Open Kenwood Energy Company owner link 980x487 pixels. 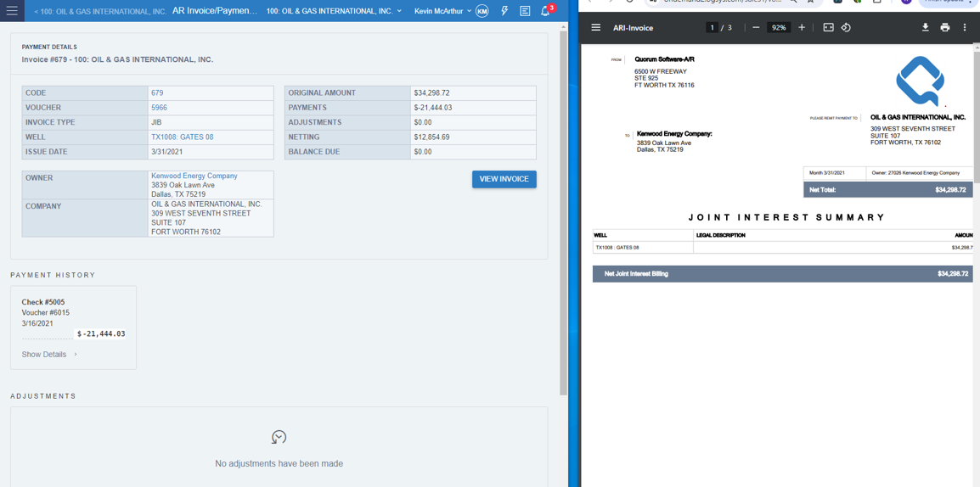(x=194, y=176)
